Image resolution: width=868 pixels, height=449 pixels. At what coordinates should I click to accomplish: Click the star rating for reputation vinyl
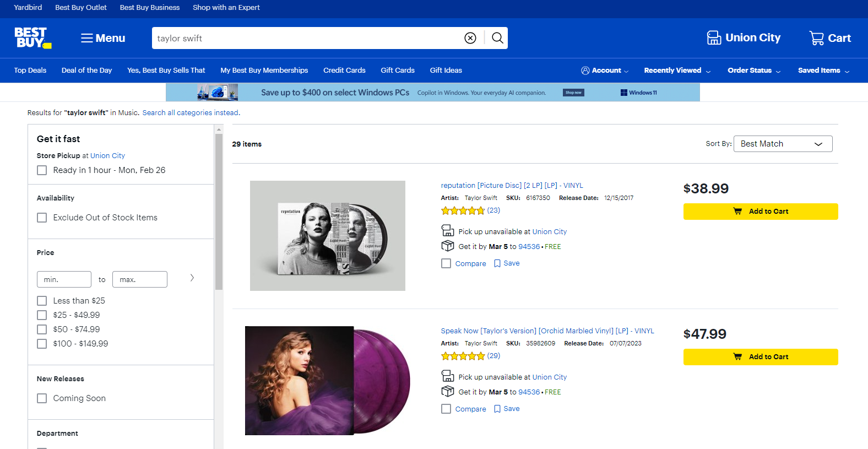point(463,210)
